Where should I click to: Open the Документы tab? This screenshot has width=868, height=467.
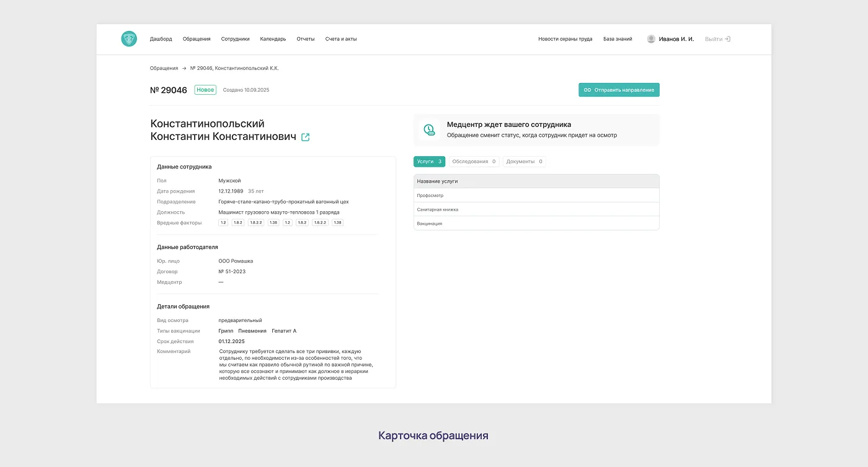524,161
